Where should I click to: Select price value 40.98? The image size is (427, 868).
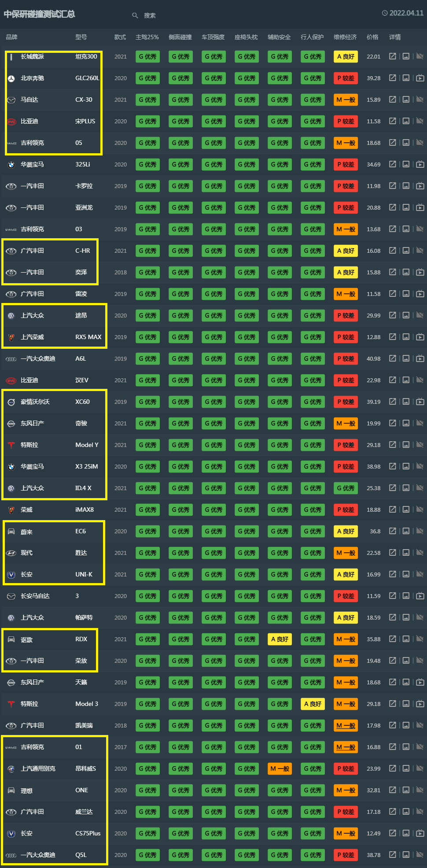pos(373,358)
